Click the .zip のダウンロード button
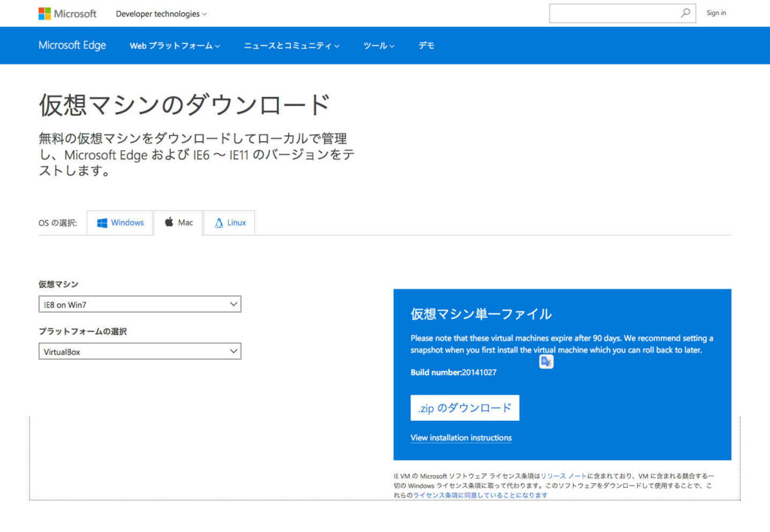The image size is (770, 532). pyautogui.click(x=465, y=408)
